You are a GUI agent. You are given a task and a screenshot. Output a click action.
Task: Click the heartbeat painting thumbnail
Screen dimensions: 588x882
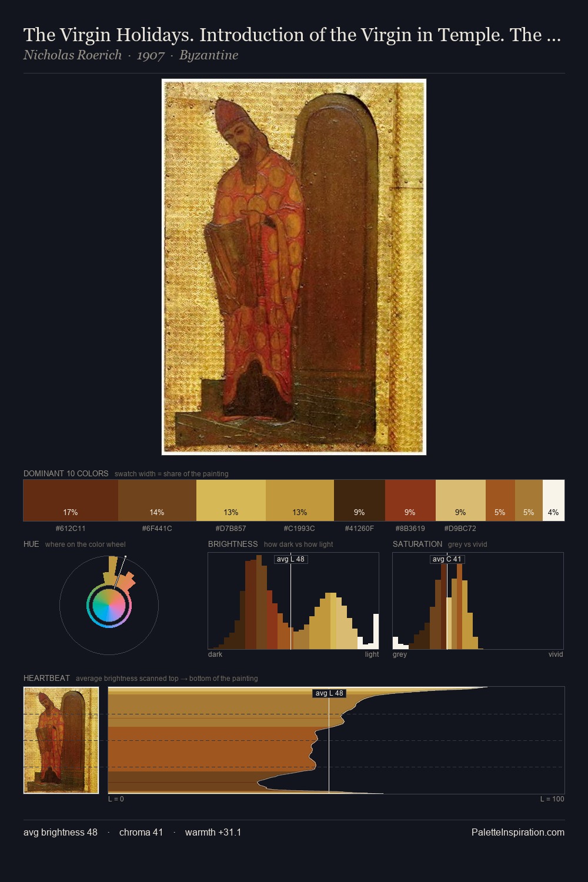61,740
